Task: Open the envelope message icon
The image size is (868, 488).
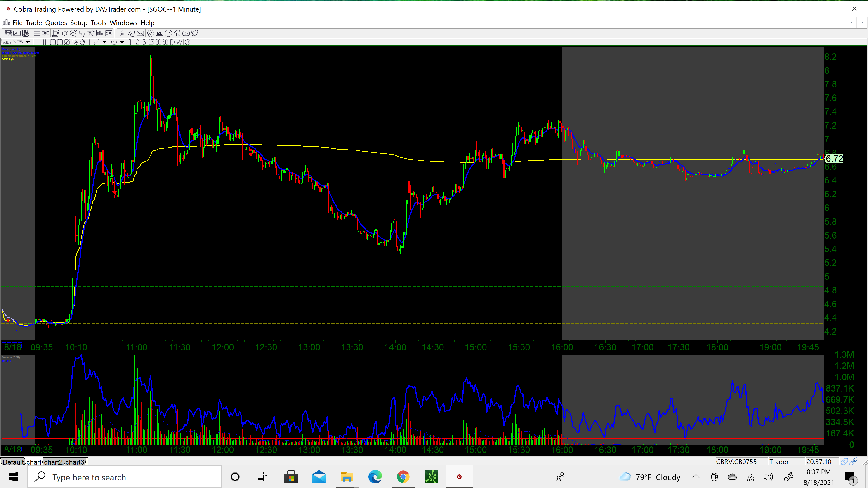Action: (140, 33)
